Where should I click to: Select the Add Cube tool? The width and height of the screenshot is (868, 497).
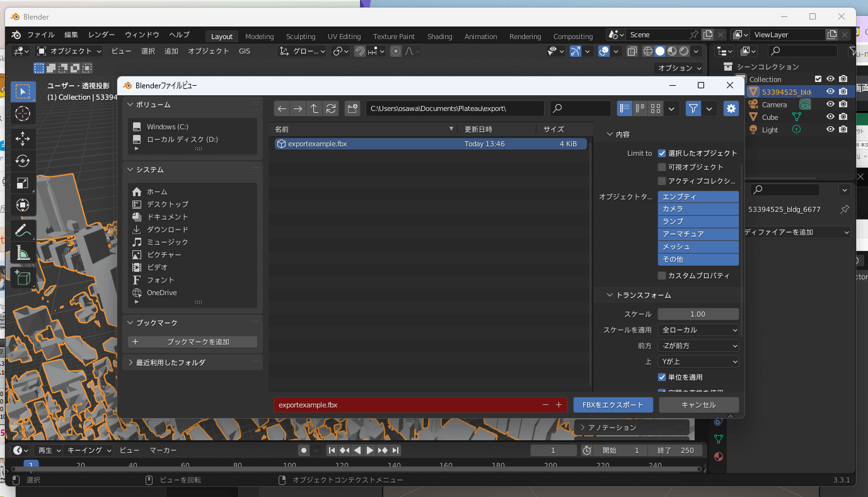pos(23,278)
